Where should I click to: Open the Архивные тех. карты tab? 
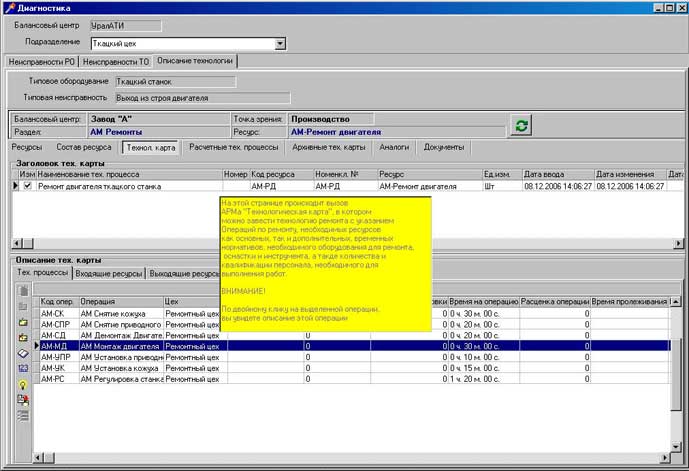(x=329, y=147)
